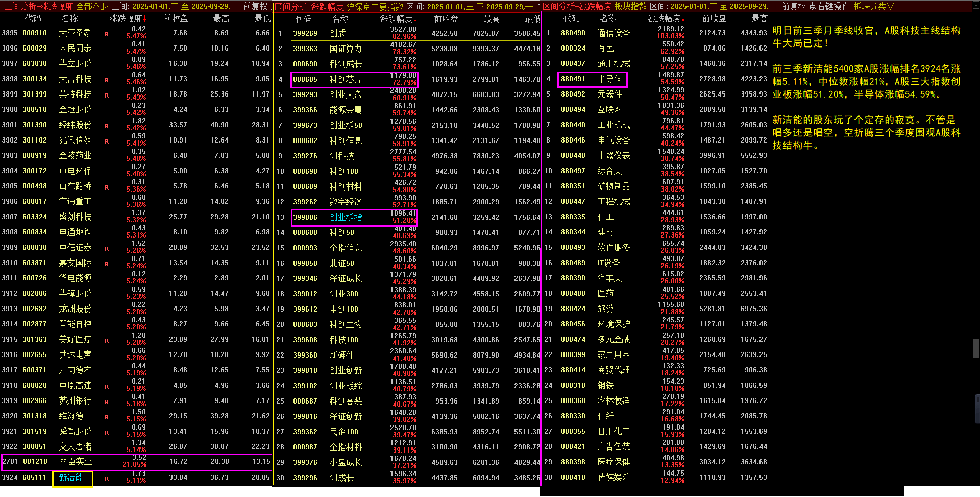Select the 板块指数 panel title

(x=630, y=6)
